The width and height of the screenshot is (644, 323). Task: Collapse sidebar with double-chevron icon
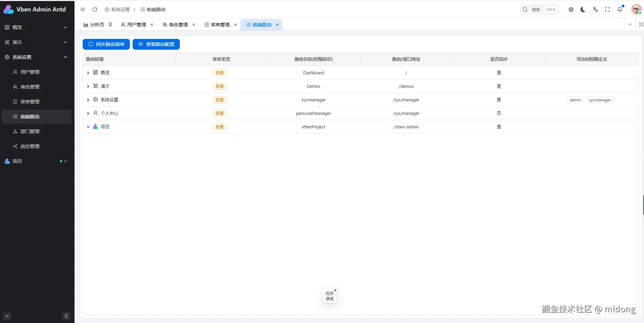click(x=7, y=316)
